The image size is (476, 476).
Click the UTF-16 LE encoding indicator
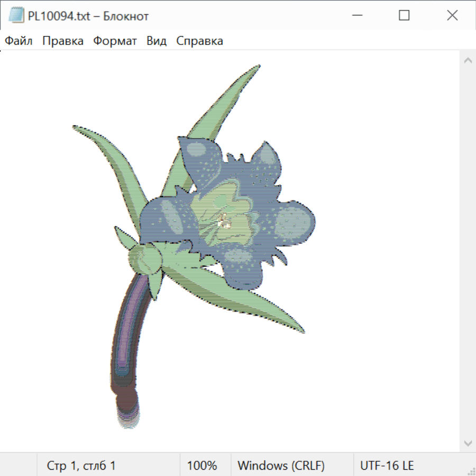[387, 466]
